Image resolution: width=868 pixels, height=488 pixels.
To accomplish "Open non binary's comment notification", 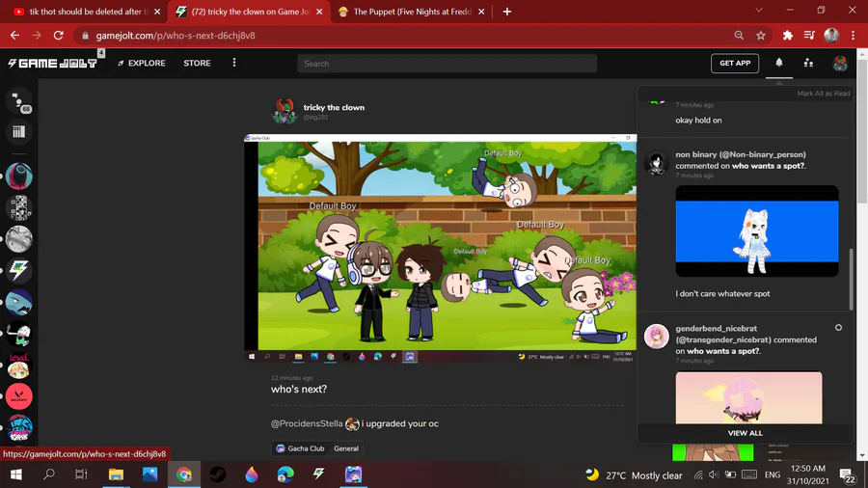I will pyautogui.click(x=741, y=160).
